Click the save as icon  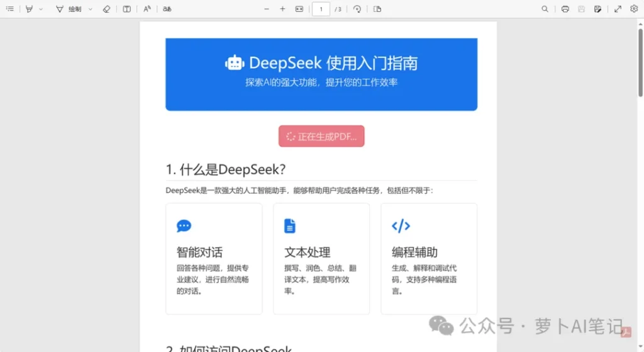pyautogui.click(x=597, y=9)
